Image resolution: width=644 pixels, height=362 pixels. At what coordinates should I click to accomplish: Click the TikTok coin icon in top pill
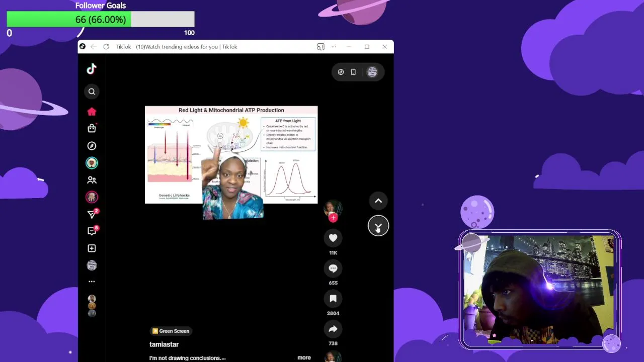tap(341, 72)
